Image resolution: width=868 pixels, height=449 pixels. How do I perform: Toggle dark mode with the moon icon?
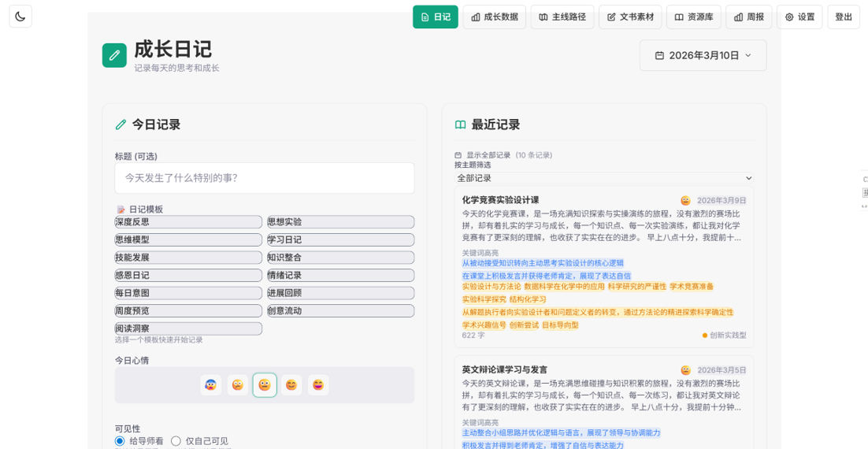point(20,17)
